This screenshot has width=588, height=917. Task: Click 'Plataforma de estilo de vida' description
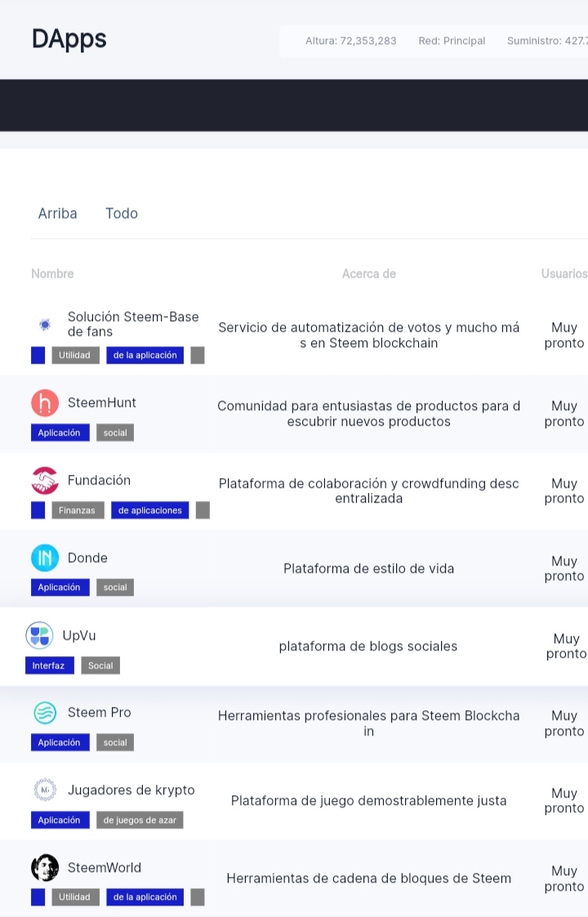click(369, 569)
